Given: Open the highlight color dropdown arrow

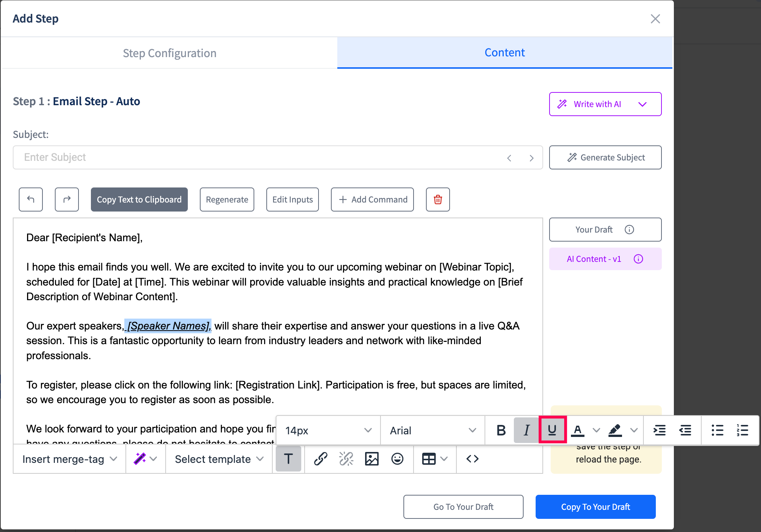Looking at the screenshot, I should click(x=634, y=430).
